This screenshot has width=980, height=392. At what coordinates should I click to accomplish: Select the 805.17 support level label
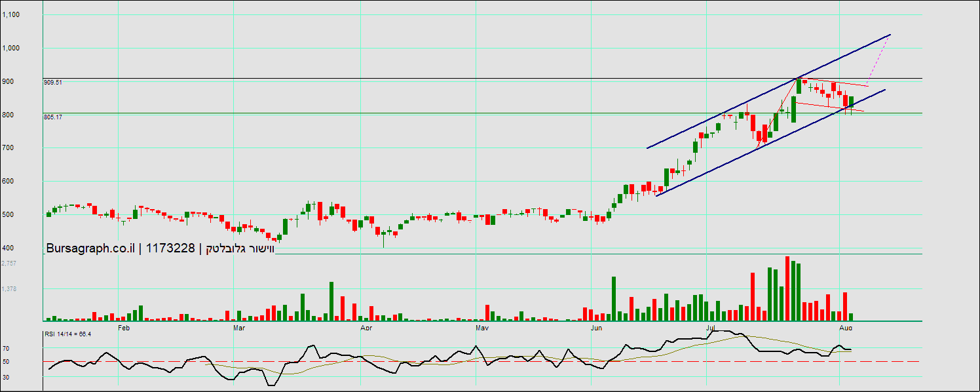tap(53, 117)
